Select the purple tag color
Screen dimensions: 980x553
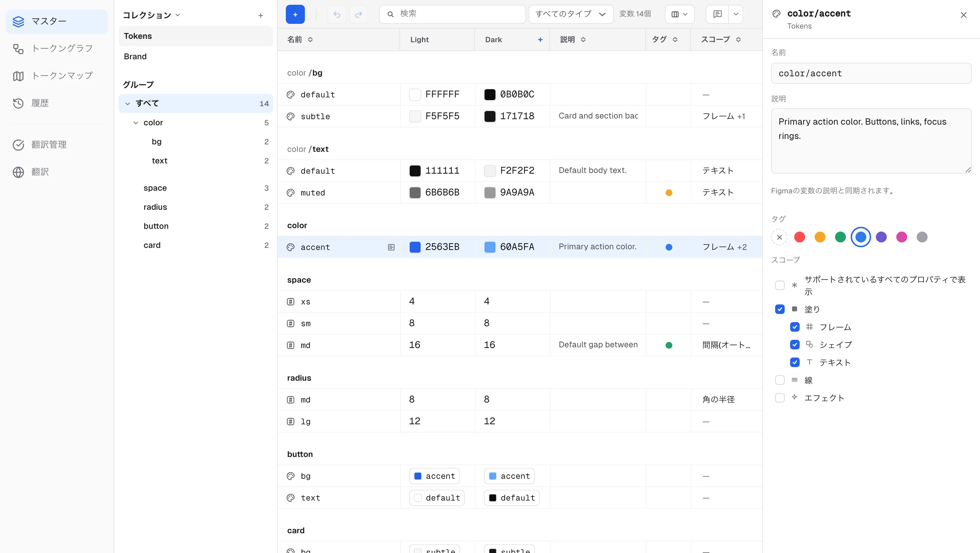pos(881,237)
